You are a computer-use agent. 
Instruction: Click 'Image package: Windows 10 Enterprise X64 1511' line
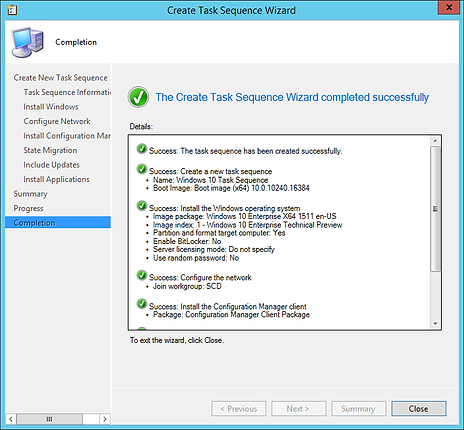(x=244, y=216)
